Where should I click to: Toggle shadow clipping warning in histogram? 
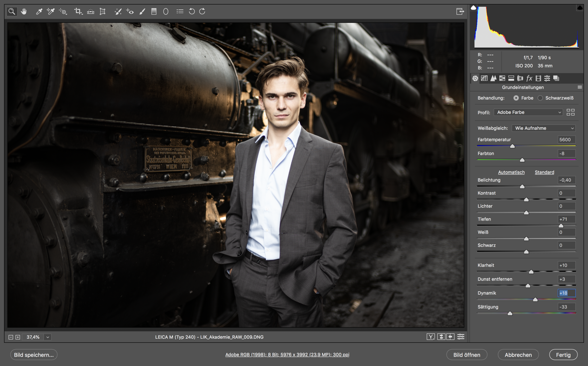point(473,8)
